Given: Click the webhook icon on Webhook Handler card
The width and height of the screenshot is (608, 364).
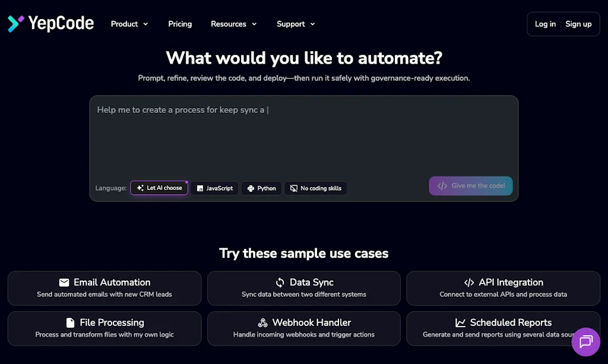Looking at the screenshot, I should point(263,322).
